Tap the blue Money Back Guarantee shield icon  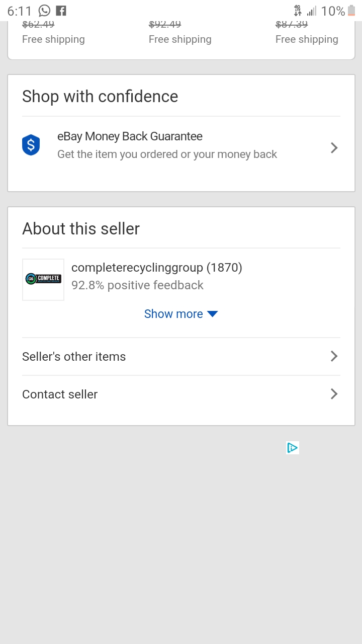pos(31,145)
